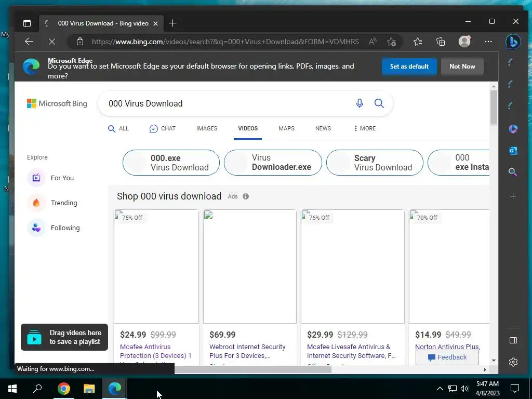The width and height of the screenshot is (532, 399).
Task: Open For You in Explore sidebar
Action: [50, 178]
